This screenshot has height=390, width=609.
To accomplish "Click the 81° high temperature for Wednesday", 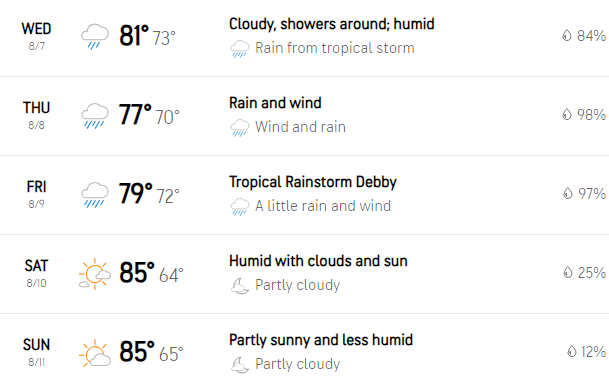I will 134,36.
